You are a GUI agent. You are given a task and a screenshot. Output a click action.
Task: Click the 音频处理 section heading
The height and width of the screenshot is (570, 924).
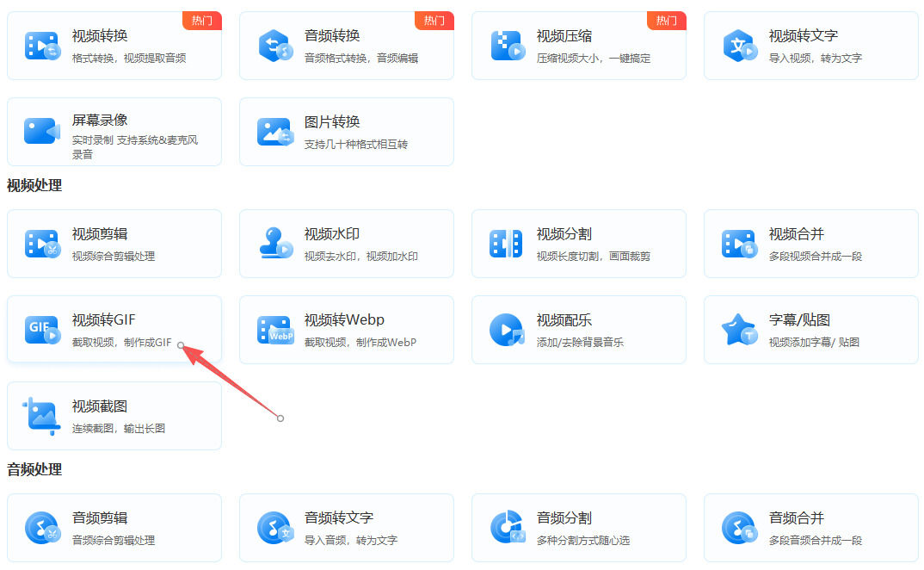click(34, 469)
